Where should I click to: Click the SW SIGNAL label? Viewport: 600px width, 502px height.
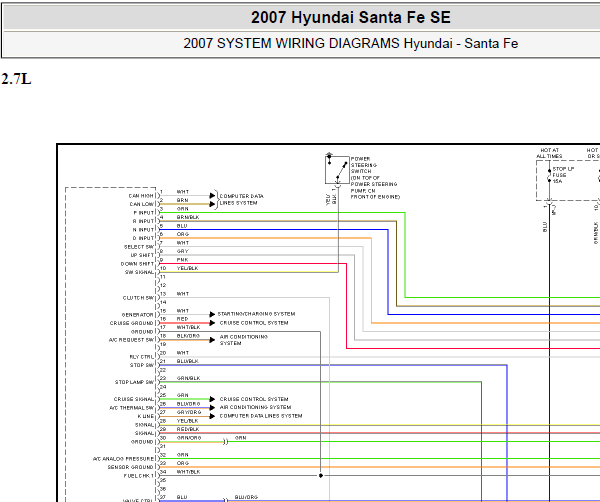coord(139,272)
